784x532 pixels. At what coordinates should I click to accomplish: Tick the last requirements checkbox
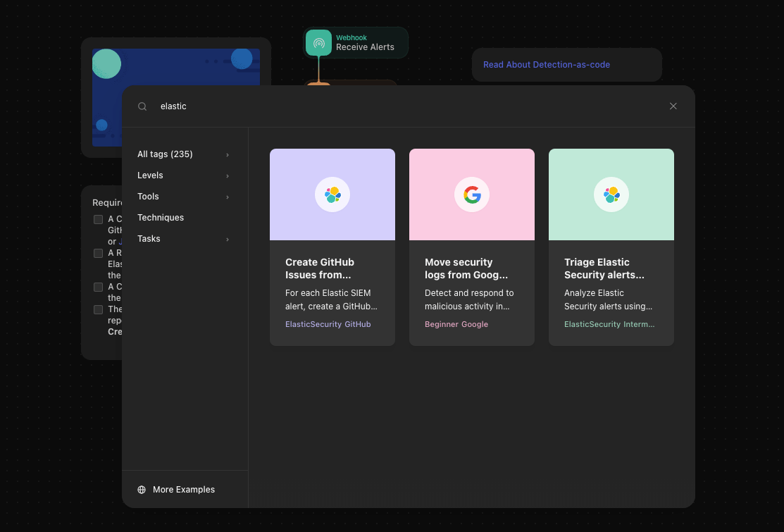(99, 309)
